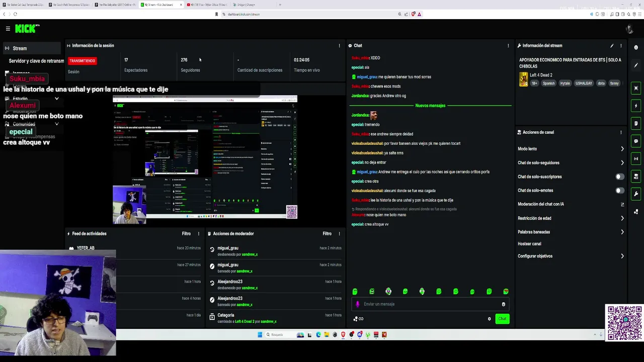
Task: Click the lightning bolt icon in the right sidebar
Action: pyautogui.click(x=636, y=106)
